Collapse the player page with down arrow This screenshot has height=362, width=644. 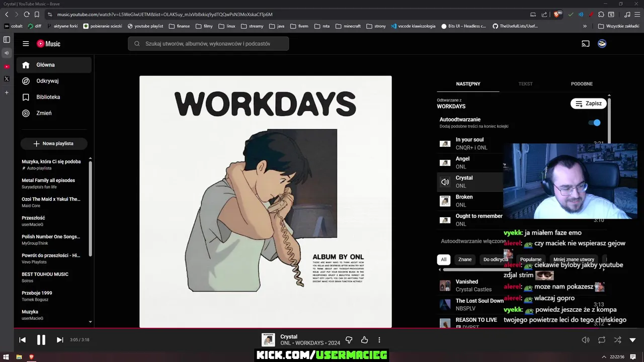[x=633, y=340]
